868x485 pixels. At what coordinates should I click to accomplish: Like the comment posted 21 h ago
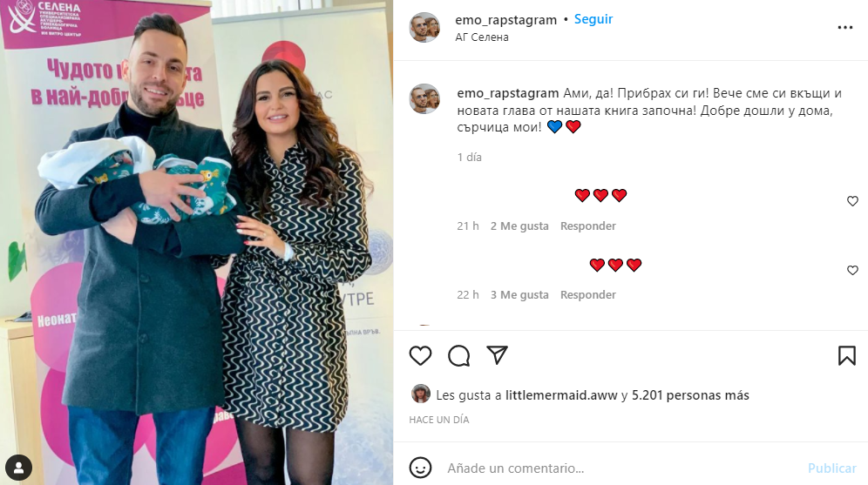852,201
